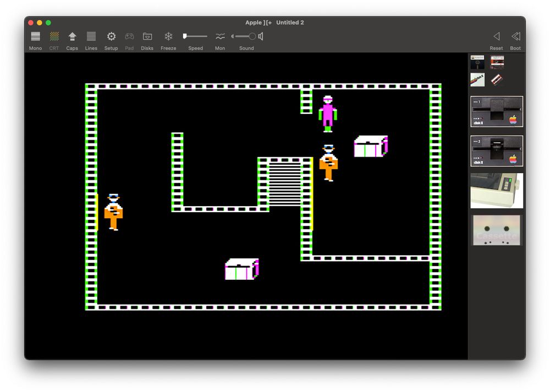Screen dimensions: 550x392
Task: Open the Setup gear
Action: click(x=111, y=36)
